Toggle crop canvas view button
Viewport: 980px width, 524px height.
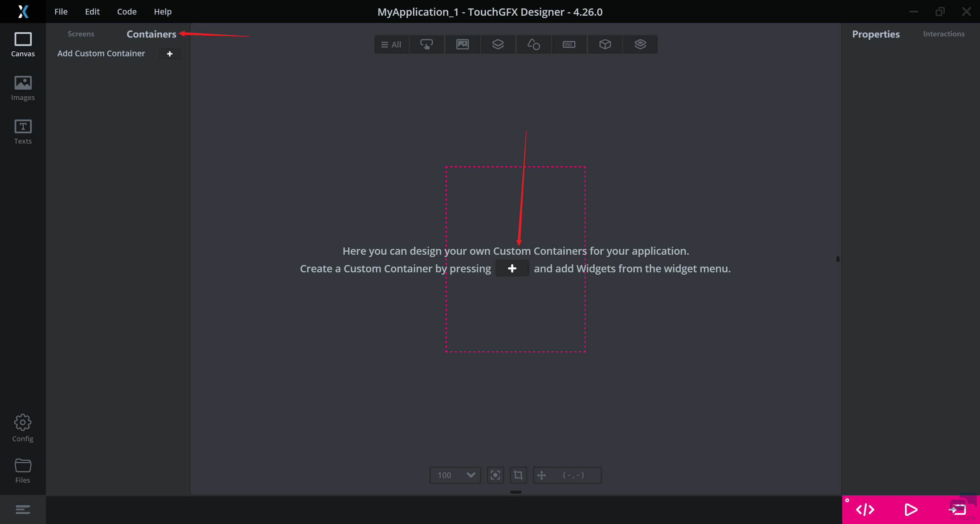coord(518,475)
